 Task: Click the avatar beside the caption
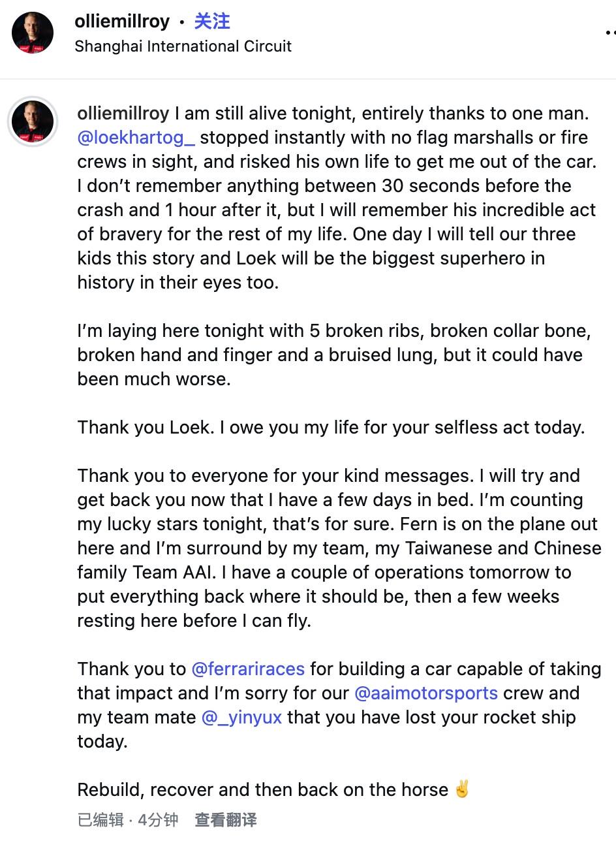tap(33, 121)
